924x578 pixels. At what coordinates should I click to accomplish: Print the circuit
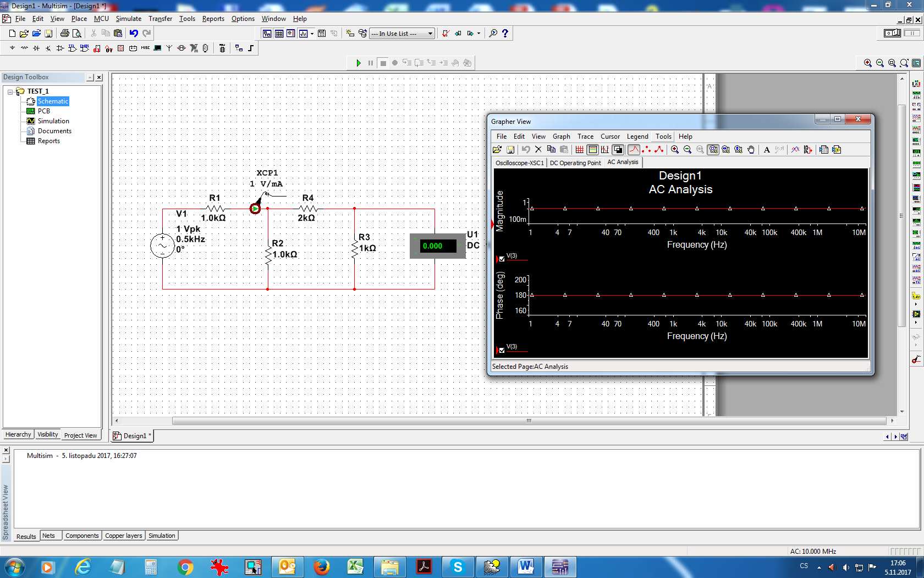pos(65,34)
